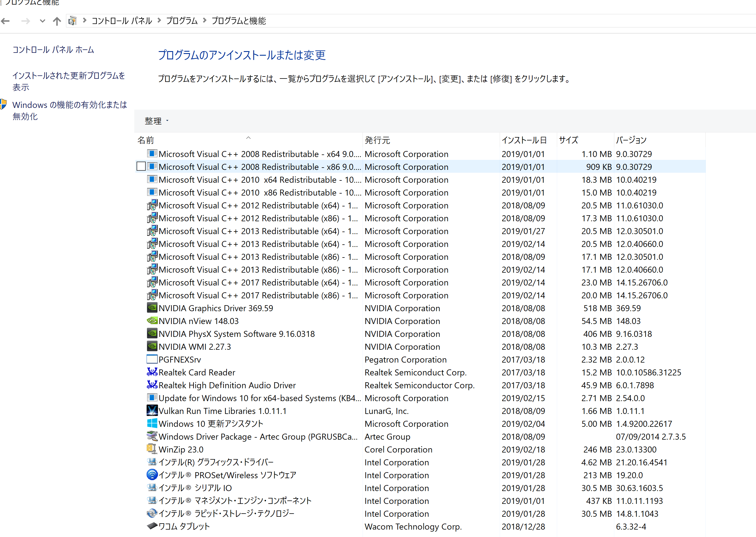Click the Pegatron Corporation publisher cell
The width and height of the screenshot is (756, 537).
point(405,359)
